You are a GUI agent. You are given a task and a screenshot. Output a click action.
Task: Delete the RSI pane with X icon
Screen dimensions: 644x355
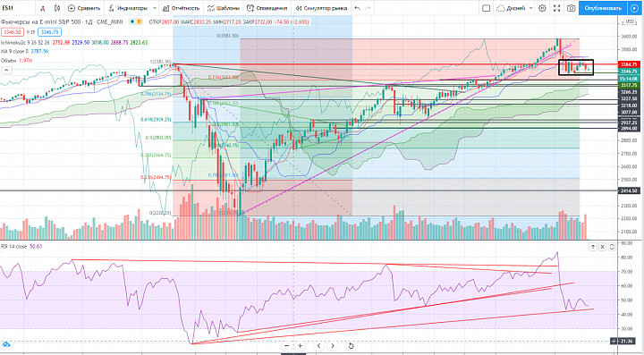click(x=602, y=247)
